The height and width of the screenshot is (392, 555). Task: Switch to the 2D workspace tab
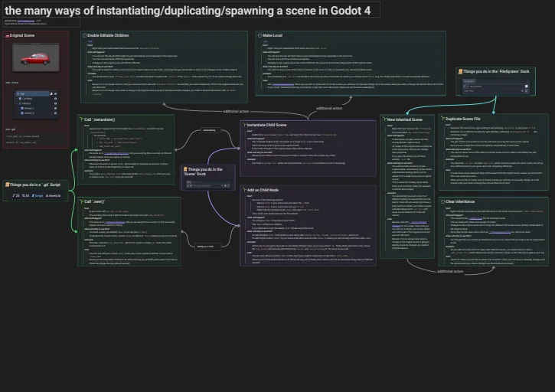click(x=16, y=195)
